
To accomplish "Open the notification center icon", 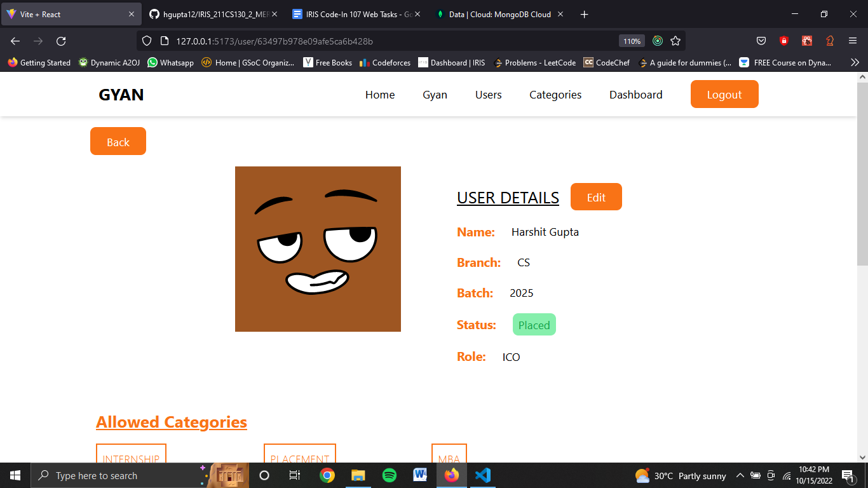I will coord(848,475).
